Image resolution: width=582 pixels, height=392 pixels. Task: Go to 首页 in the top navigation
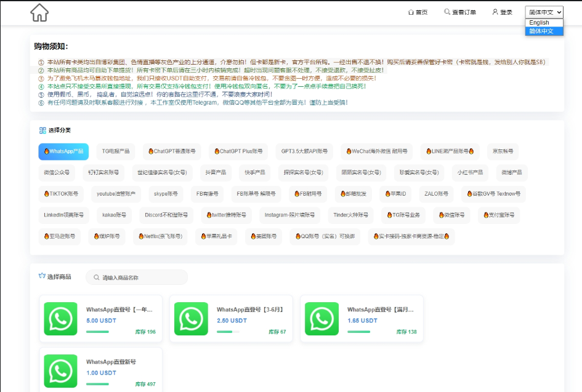point(418,12)
